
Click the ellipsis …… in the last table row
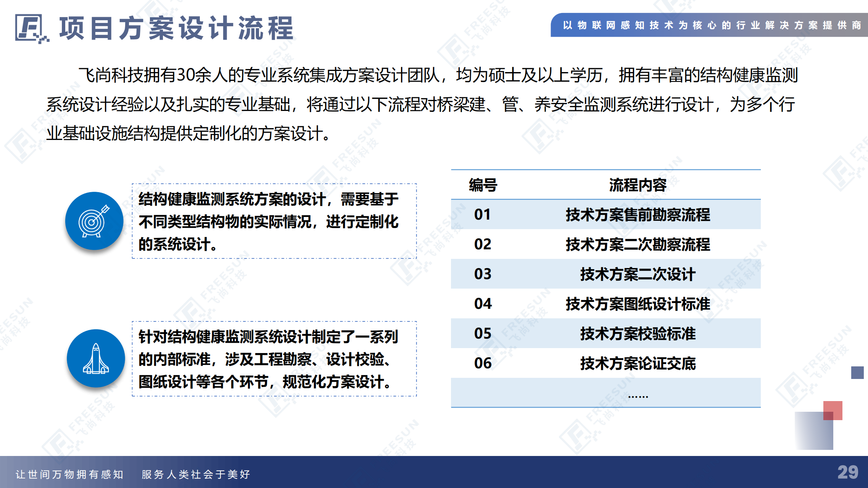tap(638, 396)
